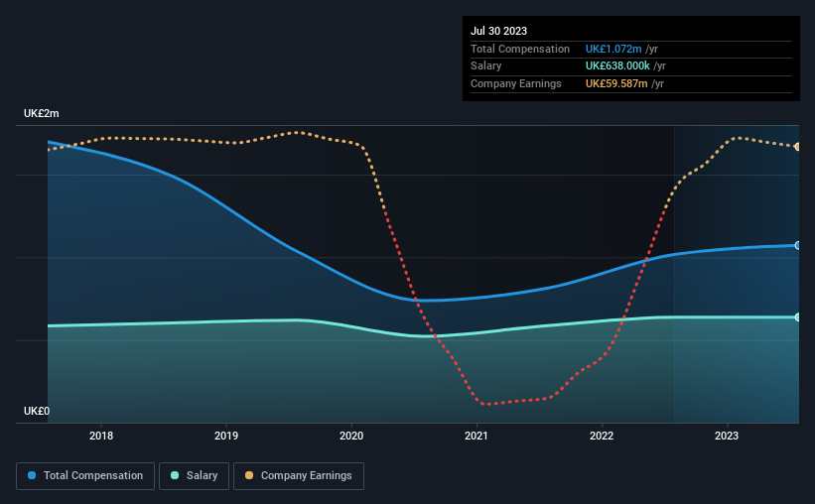This screenshot has height=504, width=815.
Task: Select the Total Compensation endpoint marker on chart
Action: [798, 246]
